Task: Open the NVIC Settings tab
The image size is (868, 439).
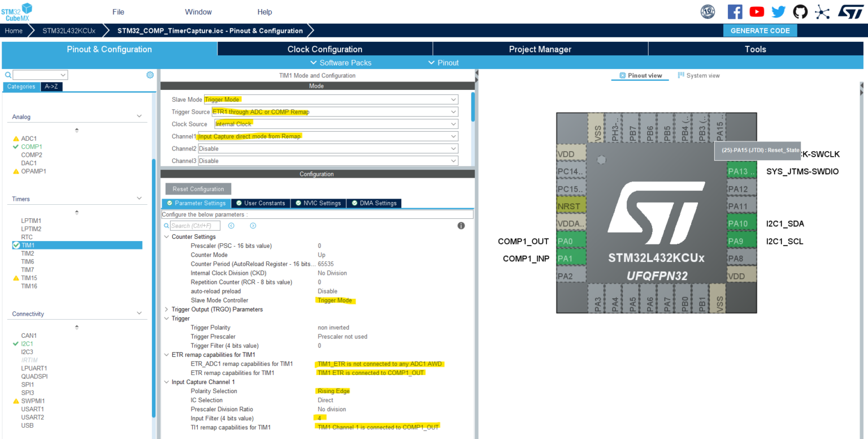Action: [318, 203]
